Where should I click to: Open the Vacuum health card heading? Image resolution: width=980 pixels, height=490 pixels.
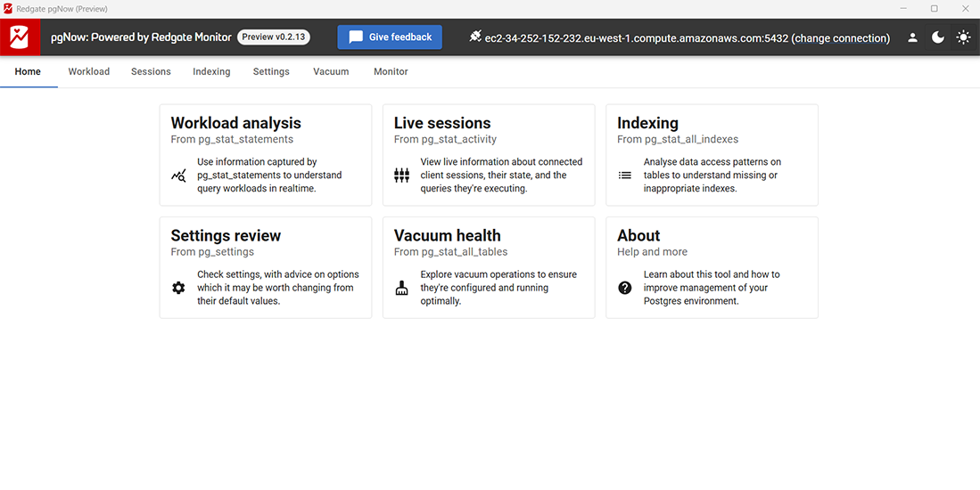coord(447,235)
